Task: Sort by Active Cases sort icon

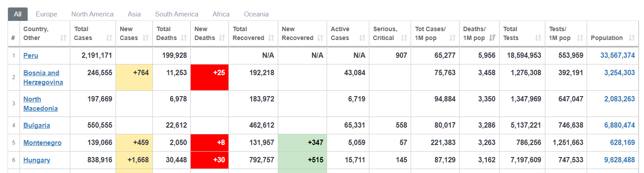Action: pyautogui.click(x=363, y=38)
